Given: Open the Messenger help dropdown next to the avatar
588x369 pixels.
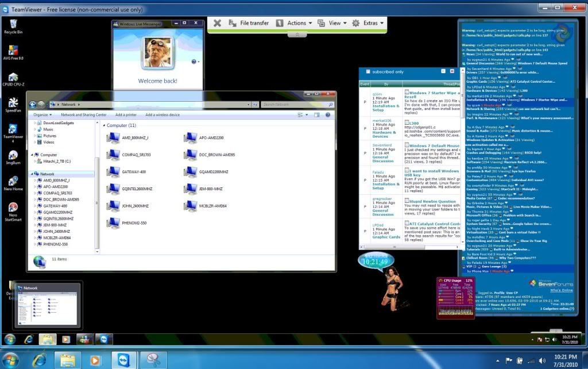Looking at the screenshot, I should pyautogui.click(x=195, y=61).
